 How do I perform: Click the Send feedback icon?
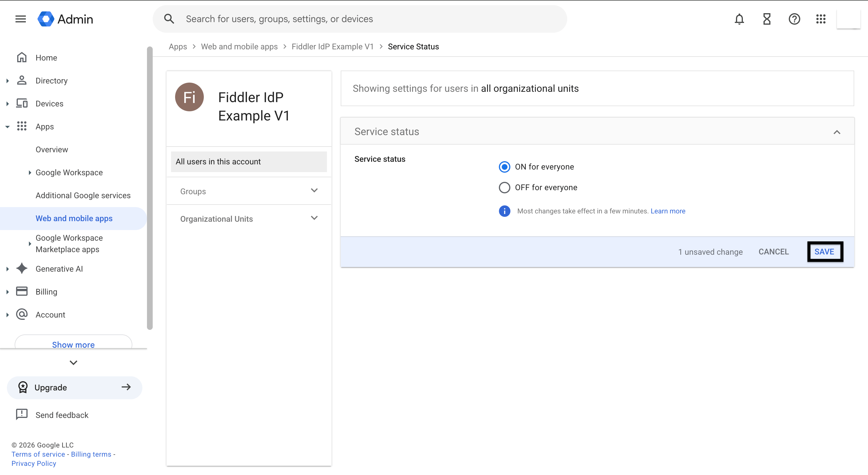coord(22,415)
